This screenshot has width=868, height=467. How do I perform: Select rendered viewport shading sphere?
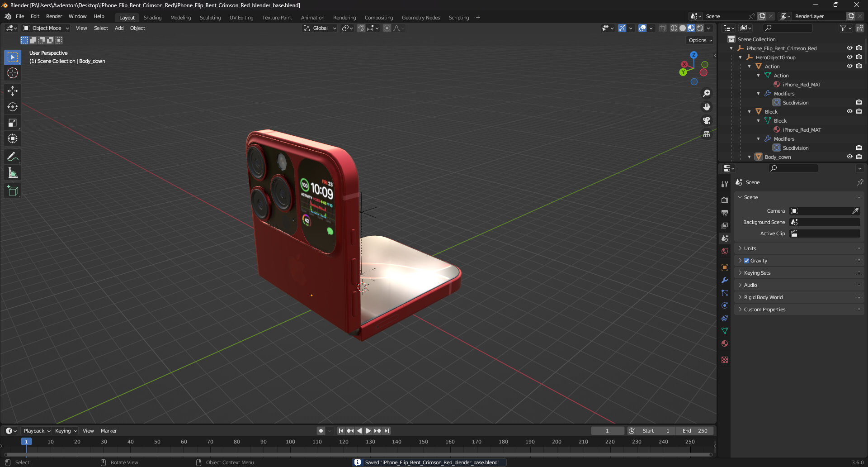pyautogui.click(x=700, y=28)
